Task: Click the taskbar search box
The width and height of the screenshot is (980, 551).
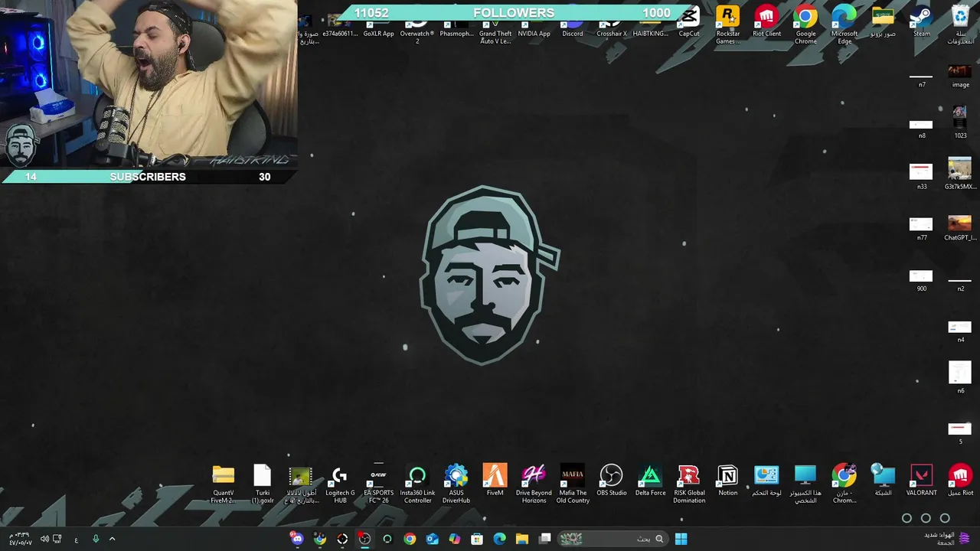Action: 612,539
